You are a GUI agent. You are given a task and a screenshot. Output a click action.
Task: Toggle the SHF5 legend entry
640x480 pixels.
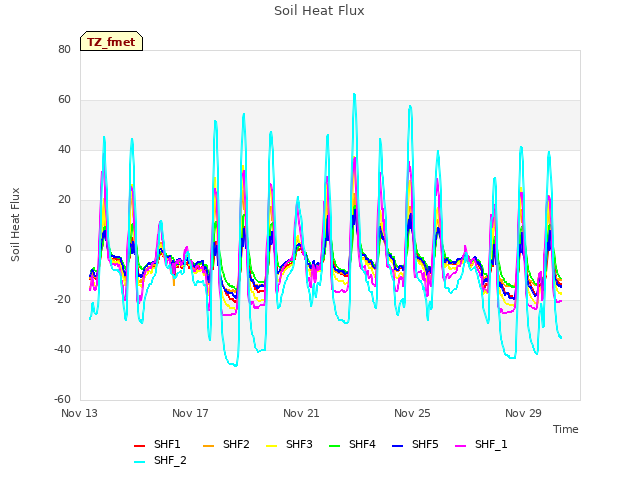point(415,444)
